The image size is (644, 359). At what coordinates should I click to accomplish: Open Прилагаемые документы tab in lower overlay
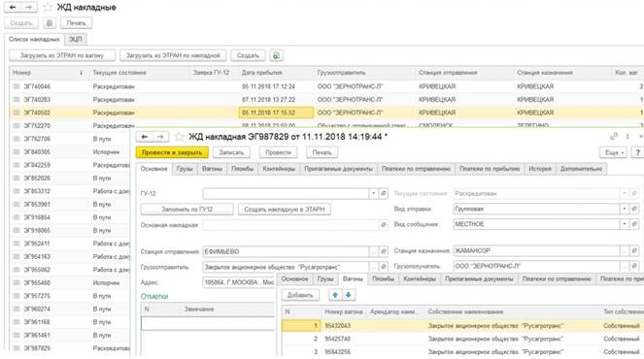479,279
